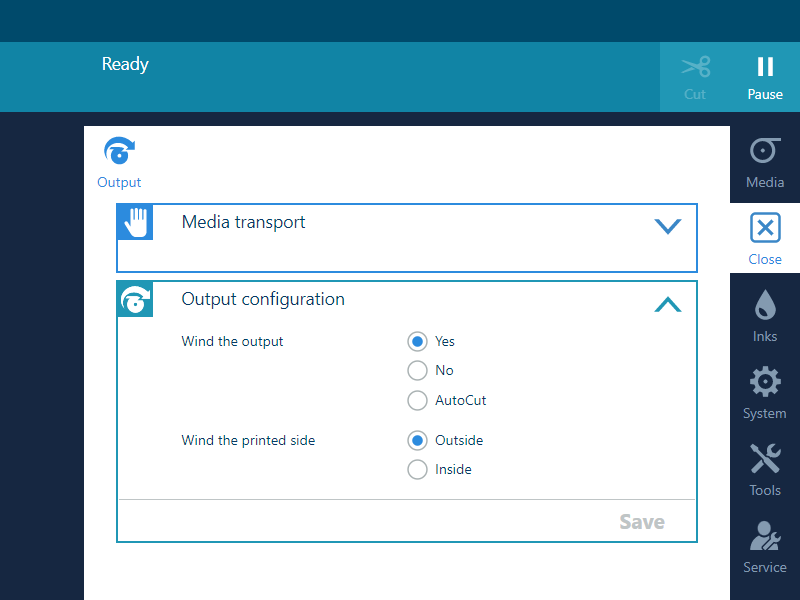Click the Output icon at top left
Screen dimensions: 800x600
tap(119, 152)
